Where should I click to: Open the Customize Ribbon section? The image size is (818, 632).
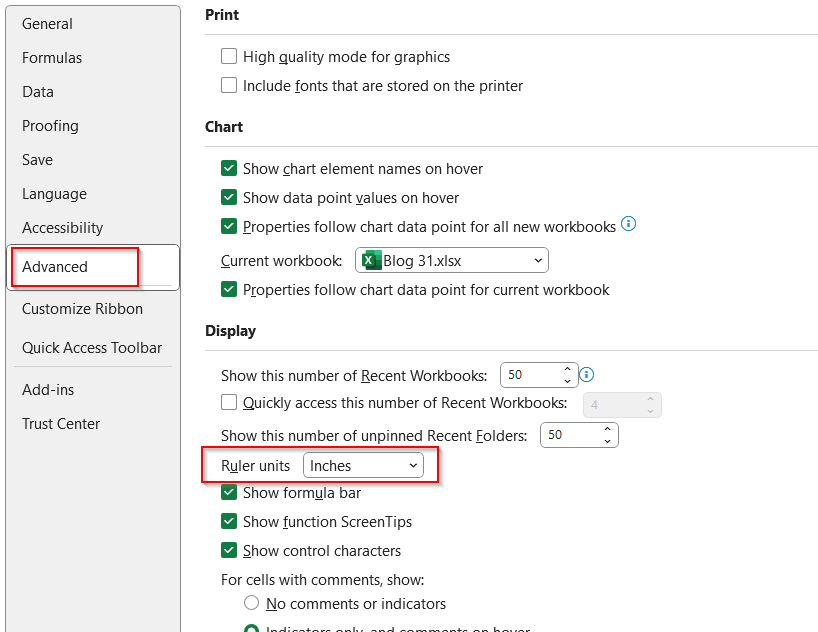coord(82,308)
